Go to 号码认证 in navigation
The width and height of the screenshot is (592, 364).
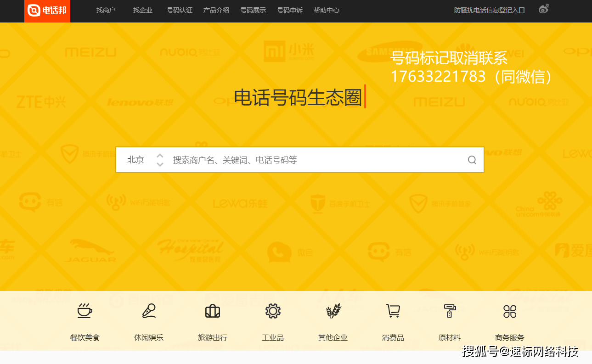coord(180,10)
